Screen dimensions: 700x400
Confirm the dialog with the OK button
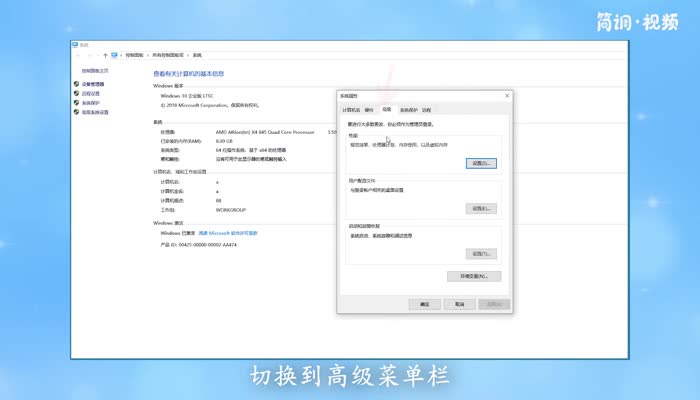[x=425, y=304]
